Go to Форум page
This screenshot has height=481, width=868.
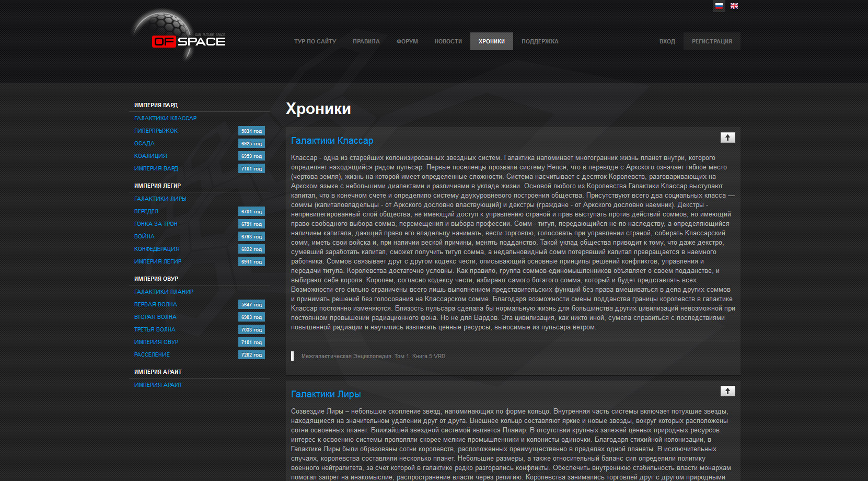tap(407, 41)
